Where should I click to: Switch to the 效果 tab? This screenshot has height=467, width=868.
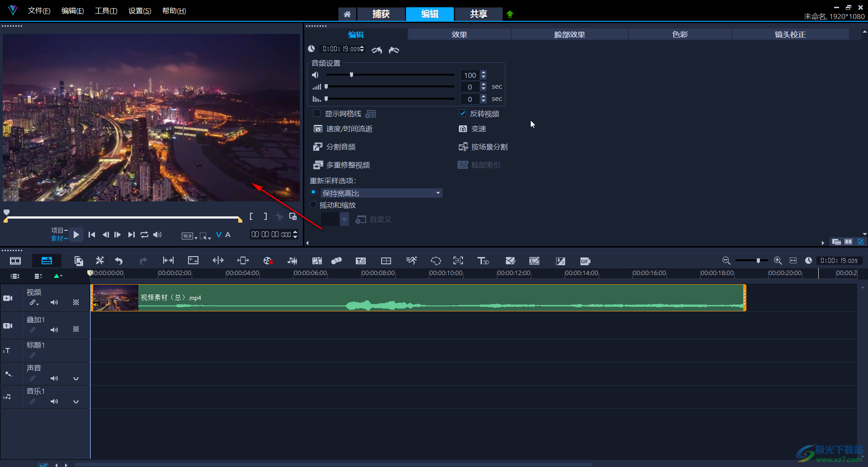tap(459, 34)
